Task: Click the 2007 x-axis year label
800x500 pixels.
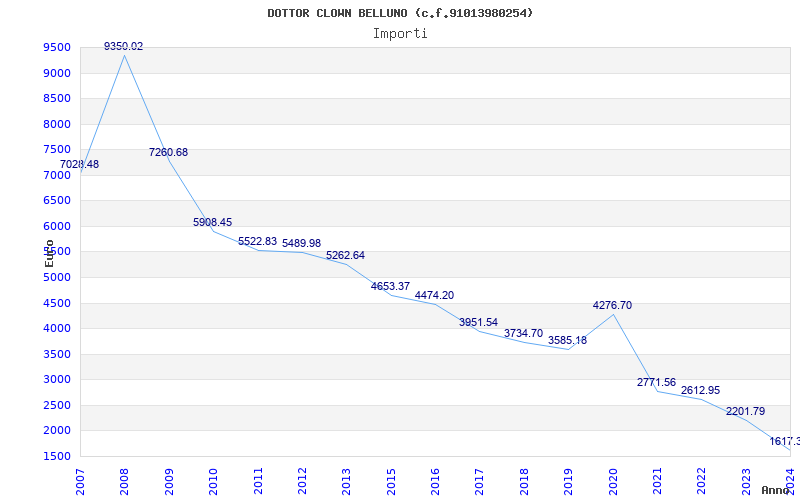Action: tap(80, 481)
